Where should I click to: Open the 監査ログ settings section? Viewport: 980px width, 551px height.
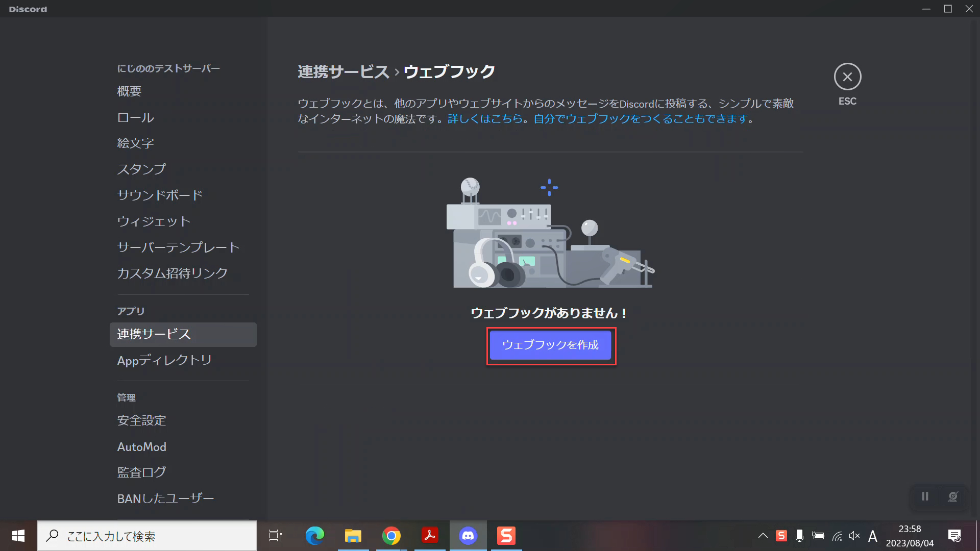point(140,471)
